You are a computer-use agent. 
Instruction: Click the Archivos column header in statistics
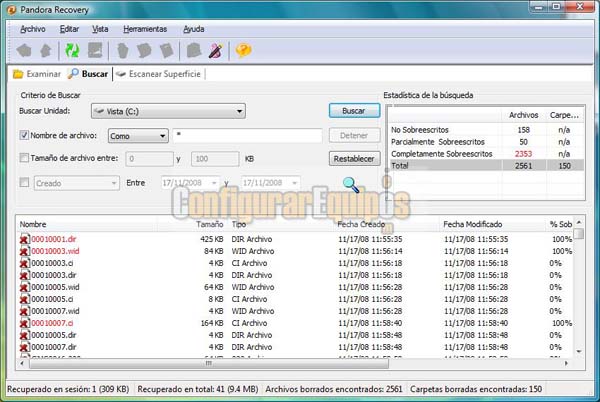pos(523,115)
